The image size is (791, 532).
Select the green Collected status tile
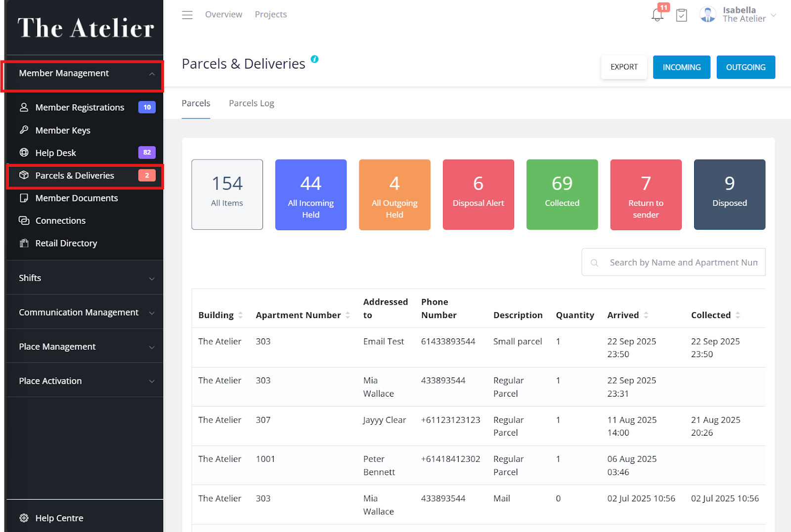coord(562,194)
